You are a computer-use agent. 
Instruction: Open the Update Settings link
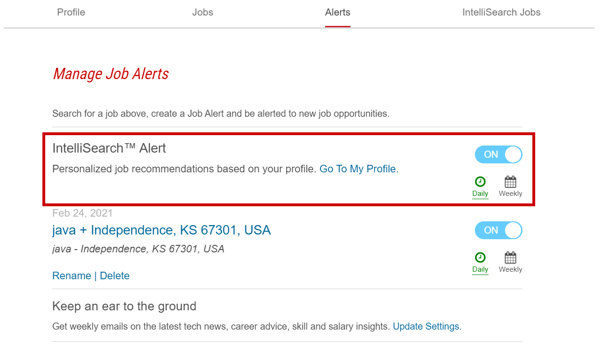click(427, 326)
